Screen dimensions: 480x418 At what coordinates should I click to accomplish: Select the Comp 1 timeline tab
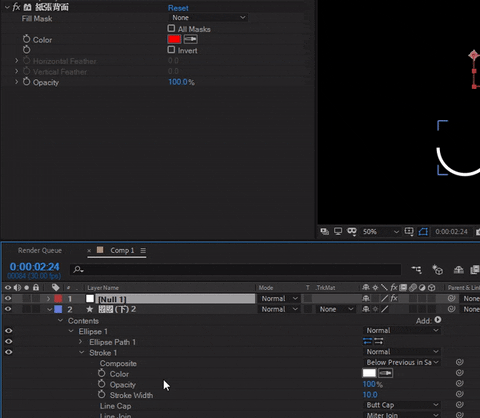tap(122, 250)
